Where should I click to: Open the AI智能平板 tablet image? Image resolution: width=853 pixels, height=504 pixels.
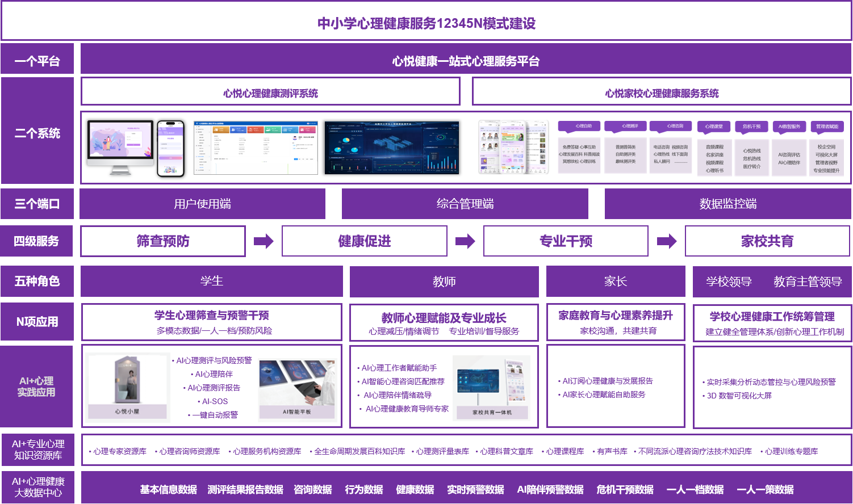[x=296, y=388]
